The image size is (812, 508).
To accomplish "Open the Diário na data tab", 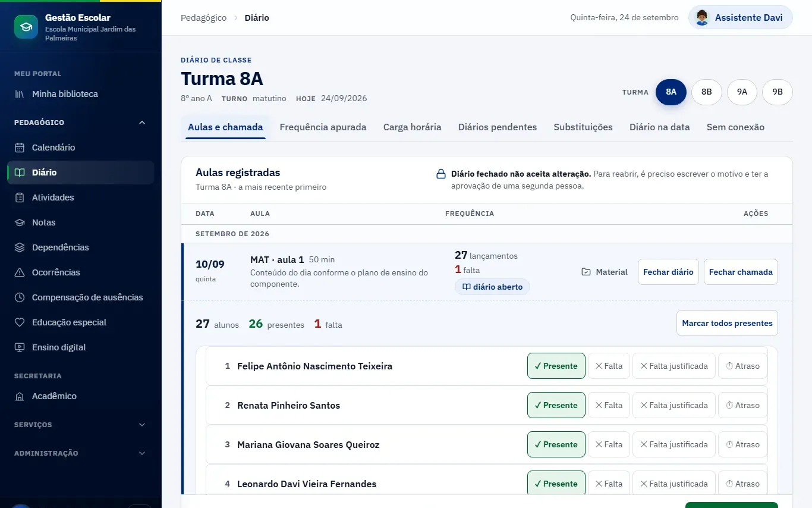I will 660,127.
